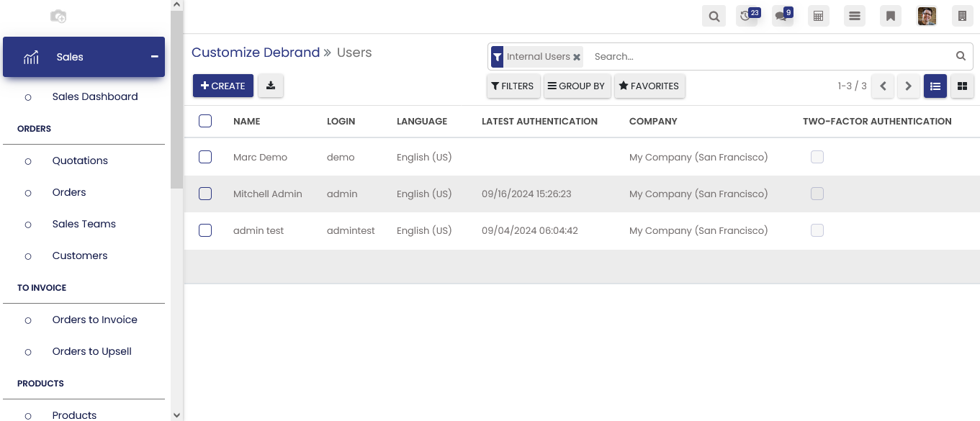Collapse the Sales menu section
The width and height of the screenshot is (980, 421).
(154, 57)
